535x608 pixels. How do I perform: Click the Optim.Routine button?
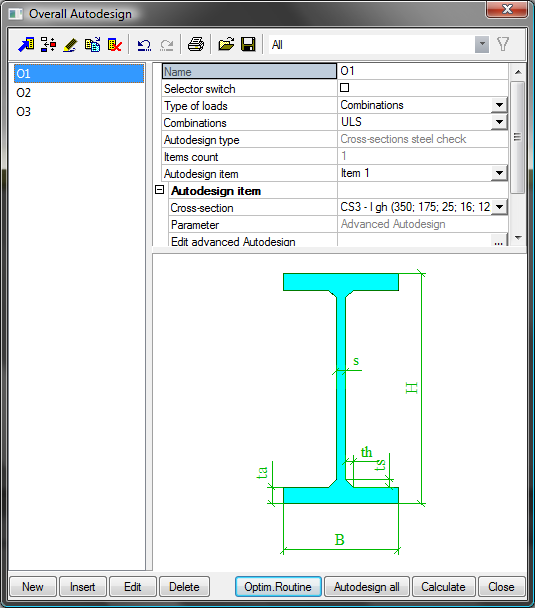pyautogui.click(x=278, y=587)
